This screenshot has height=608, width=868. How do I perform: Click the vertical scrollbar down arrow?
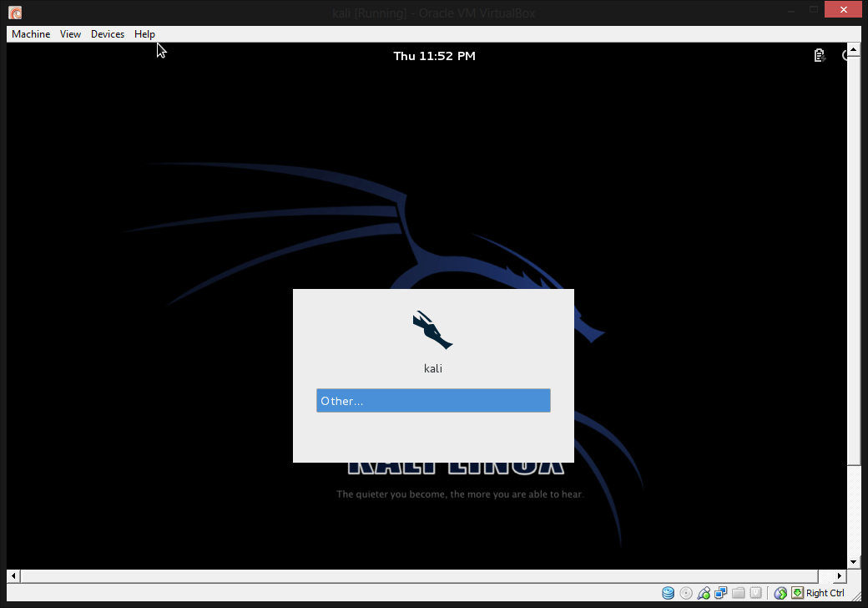[854, 562]
